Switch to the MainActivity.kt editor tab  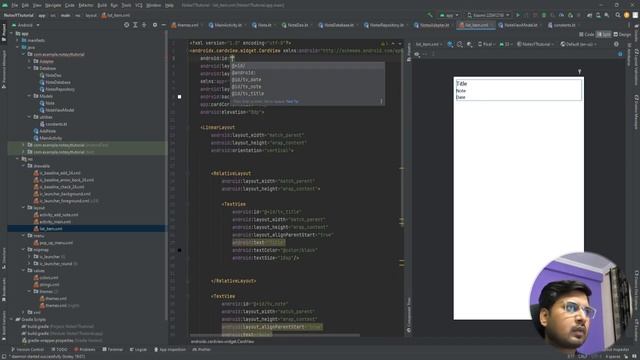point(226,25)
